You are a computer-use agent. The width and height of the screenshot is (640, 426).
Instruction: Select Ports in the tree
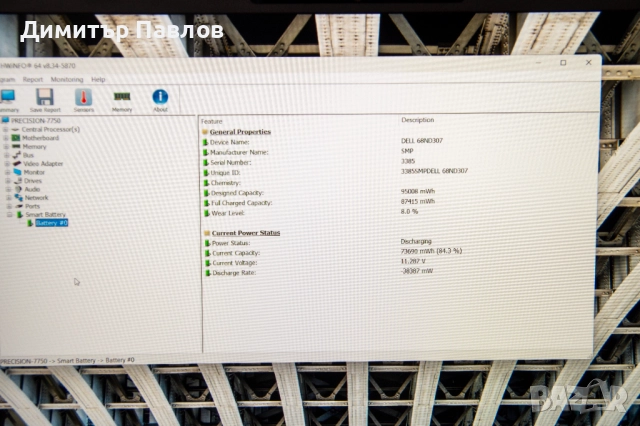pyautogui.click(x=32, y=206)
